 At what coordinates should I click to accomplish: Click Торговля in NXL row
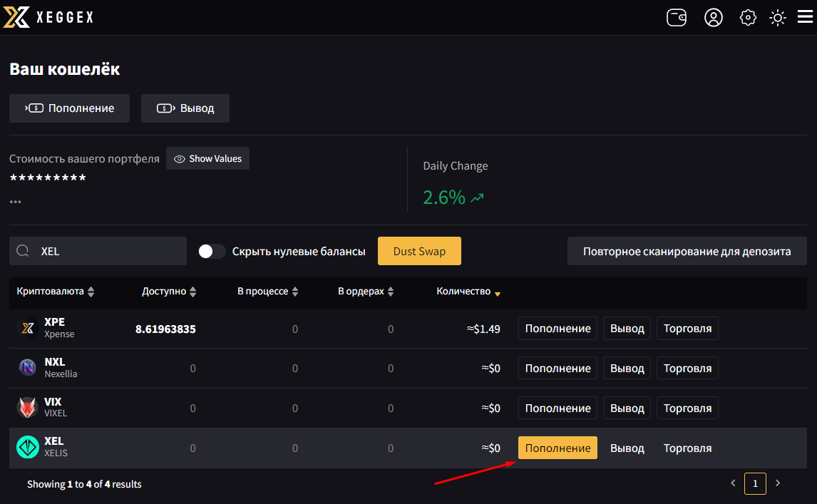687,368
